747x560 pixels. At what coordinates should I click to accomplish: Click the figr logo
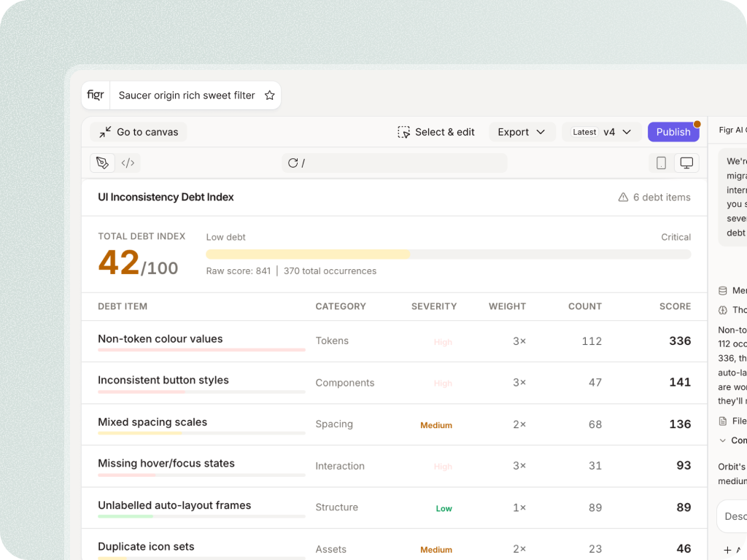coord(96,96)
